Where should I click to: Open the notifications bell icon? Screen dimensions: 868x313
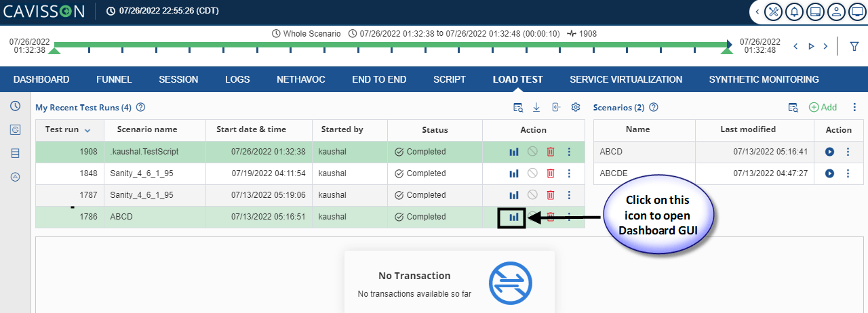795,12
